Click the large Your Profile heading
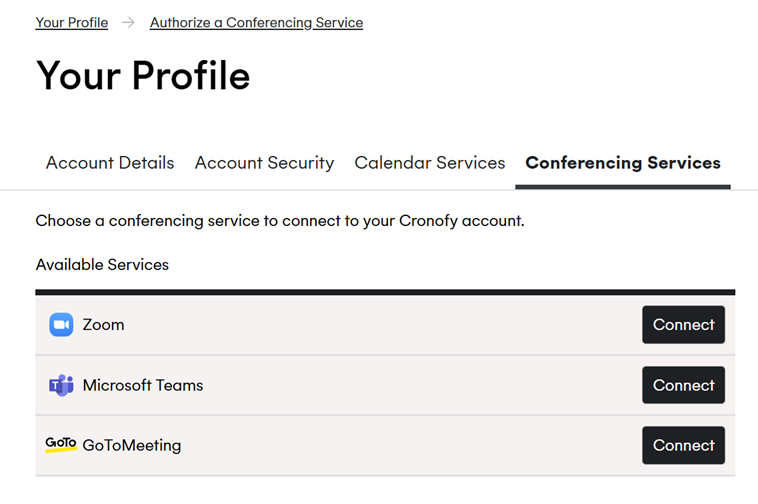Viewport: 758px width, 504px height. click(143, 76)
